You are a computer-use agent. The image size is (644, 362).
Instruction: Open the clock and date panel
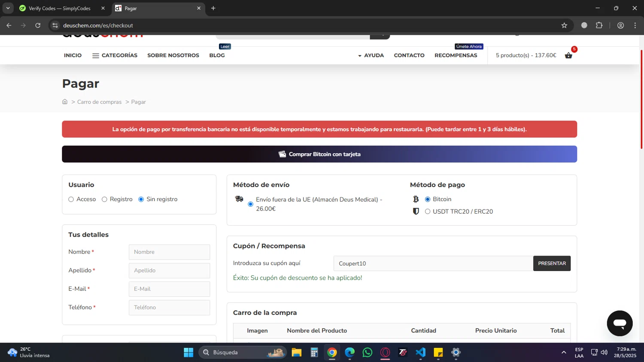[x=625, y=353]
